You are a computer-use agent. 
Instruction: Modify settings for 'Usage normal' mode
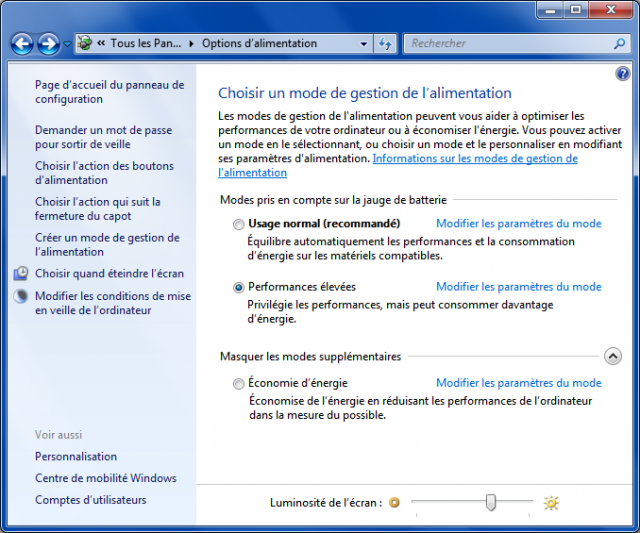pyautogui.click(x=519, y=224)
